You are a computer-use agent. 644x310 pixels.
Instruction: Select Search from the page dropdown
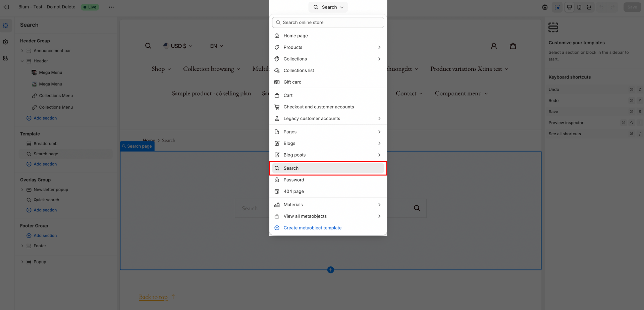pos(328,168)
